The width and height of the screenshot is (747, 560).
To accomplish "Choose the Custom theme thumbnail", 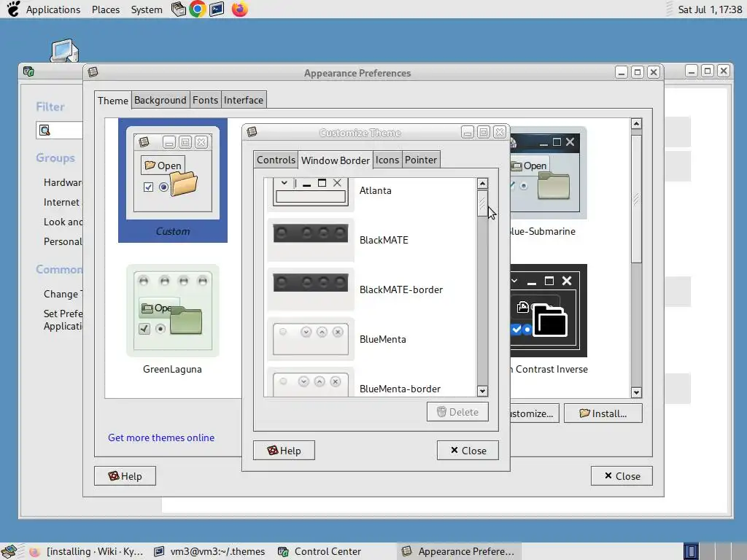I will click(x=172, y=181).
